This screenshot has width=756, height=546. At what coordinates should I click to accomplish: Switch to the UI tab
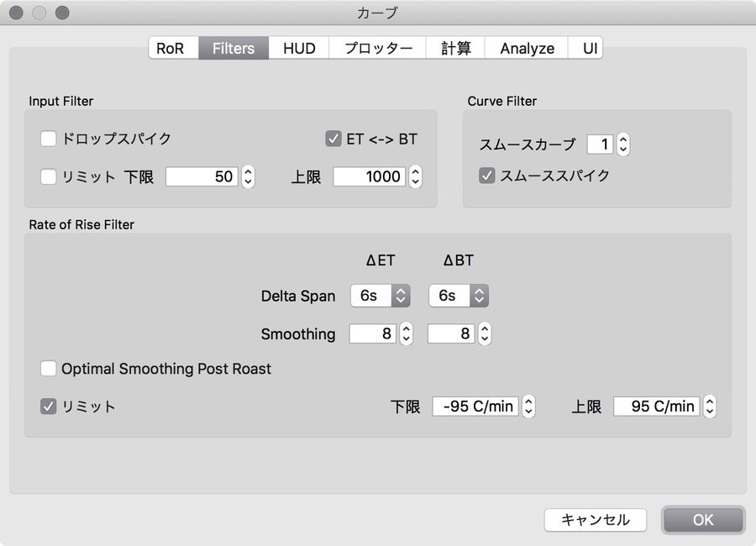coord(585,48)
